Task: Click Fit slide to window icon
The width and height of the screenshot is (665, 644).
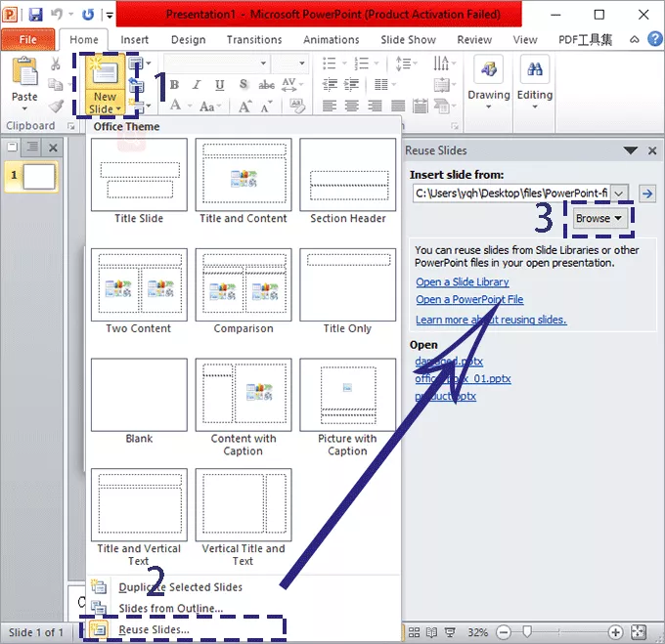Action: (639, 632)
